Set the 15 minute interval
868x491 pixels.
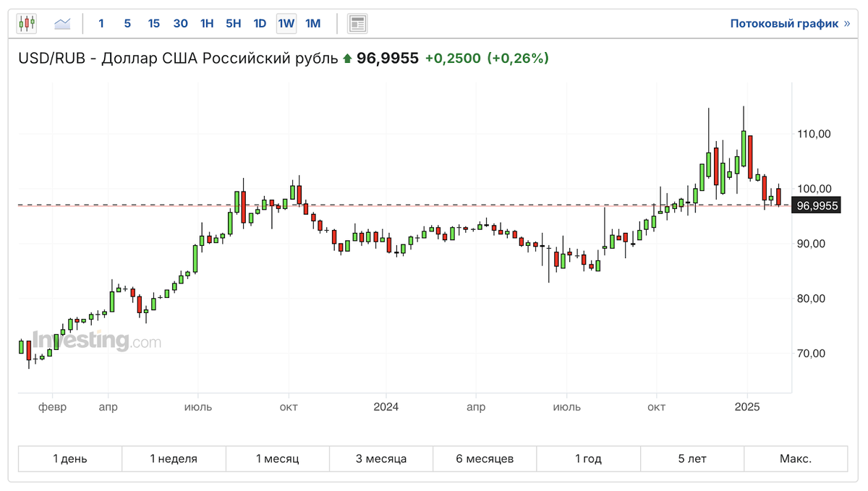click(154, 23)
